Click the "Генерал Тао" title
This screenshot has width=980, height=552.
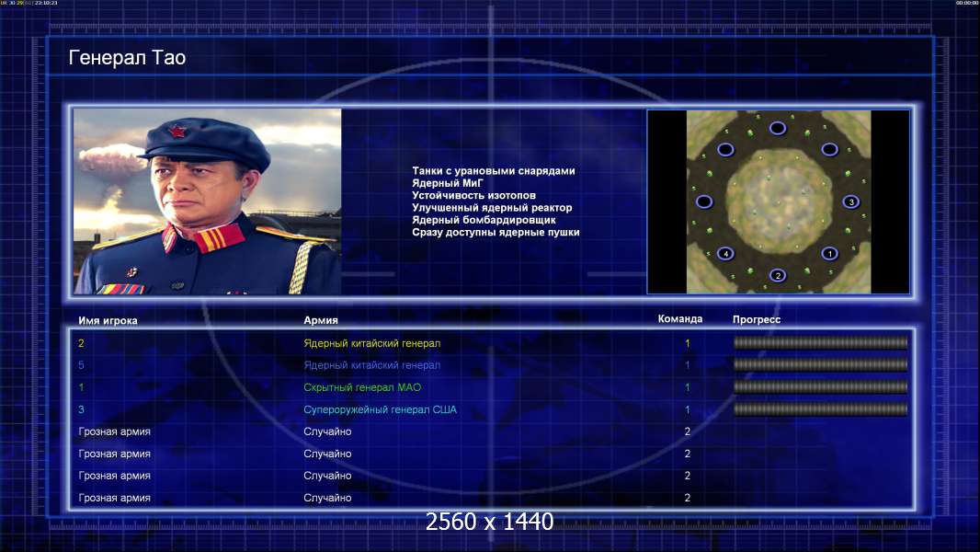pyautogui.click(x=127, y=58)
